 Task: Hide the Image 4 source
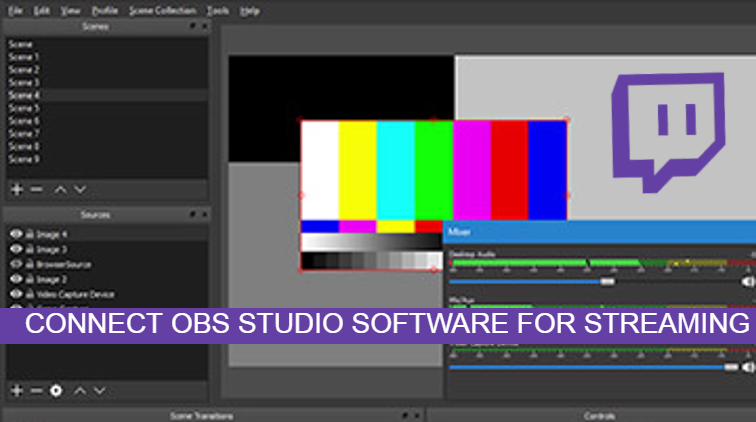(x=16, y=234)
